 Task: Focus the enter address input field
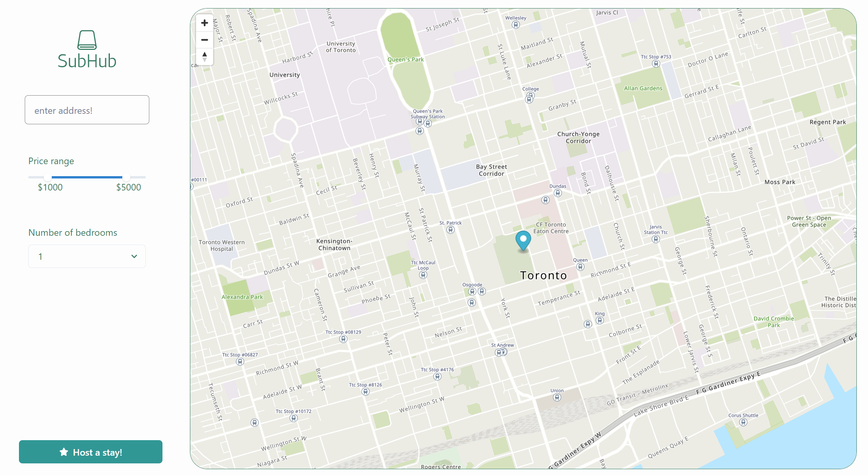coord(87,110)
